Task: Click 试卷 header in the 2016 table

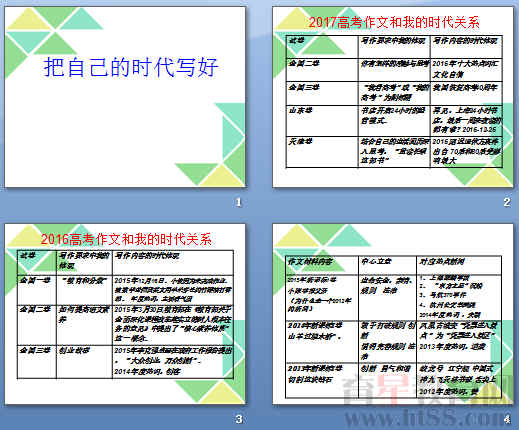Action: 37,263
